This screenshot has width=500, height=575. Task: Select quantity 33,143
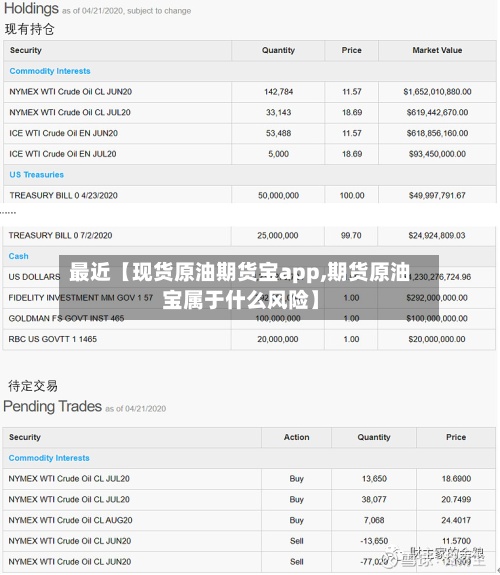click(x=279, y=113)
